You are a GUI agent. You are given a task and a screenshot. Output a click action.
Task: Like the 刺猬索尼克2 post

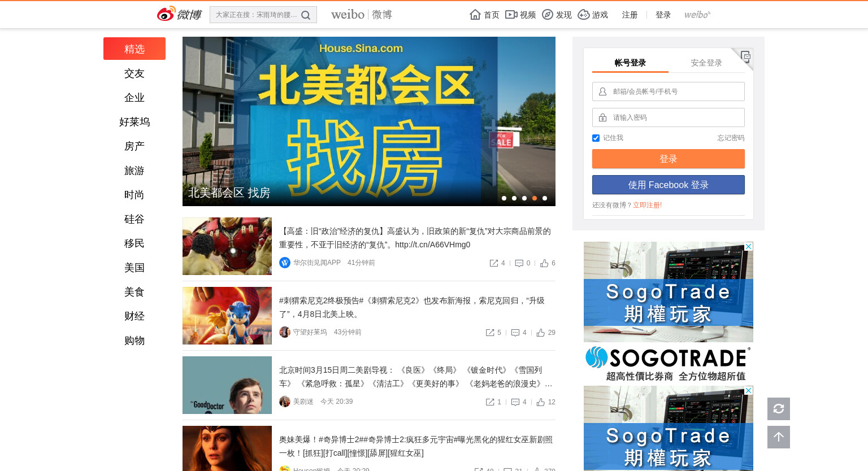pos(541,333)
